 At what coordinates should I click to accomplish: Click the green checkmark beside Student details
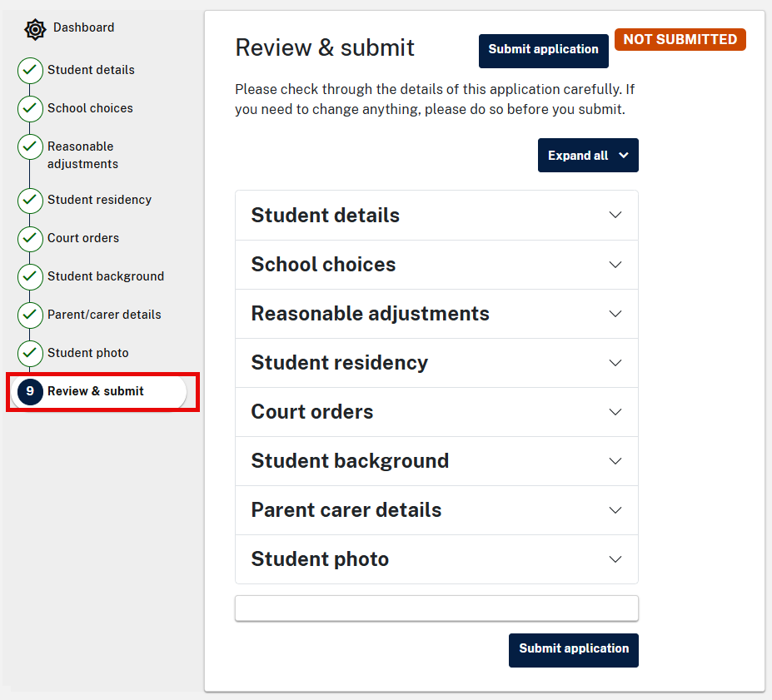point(30,71)
